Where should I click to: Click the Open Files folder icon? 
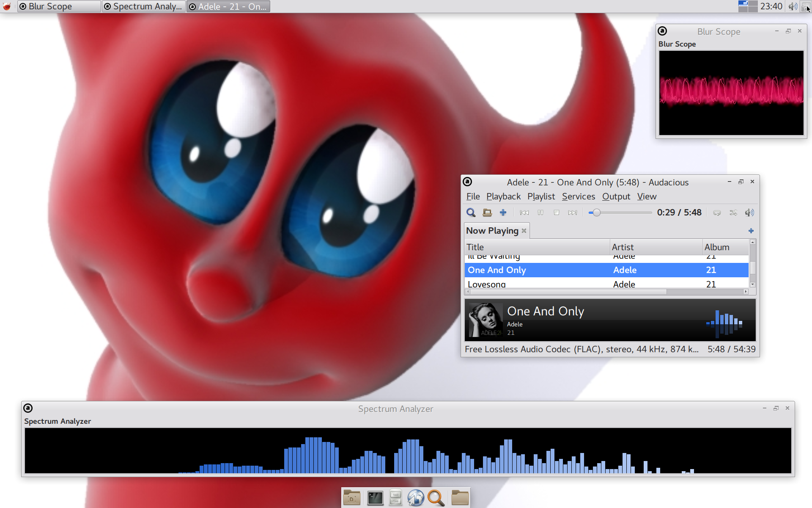click(x=487, y=213)
